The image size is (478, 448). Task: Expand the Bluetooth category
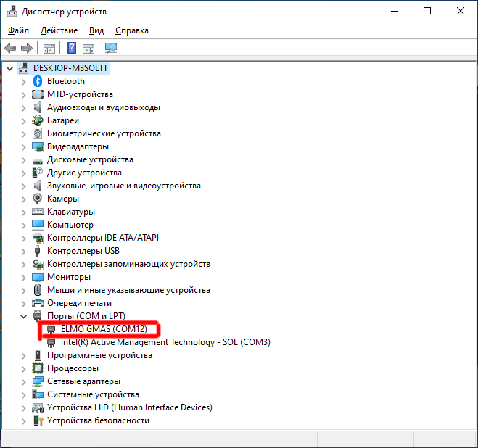click(24, 81)
